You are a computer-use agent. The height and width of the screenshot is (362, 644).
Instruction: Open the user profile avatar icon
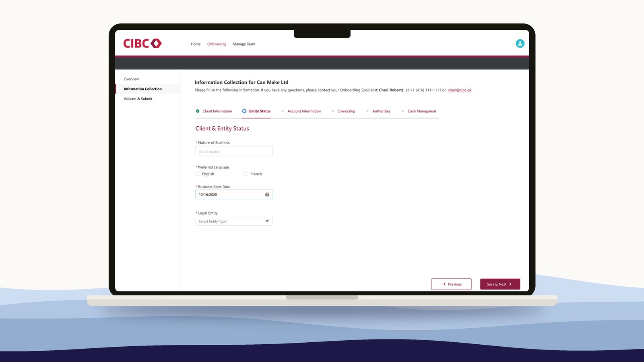click(520, 43)
